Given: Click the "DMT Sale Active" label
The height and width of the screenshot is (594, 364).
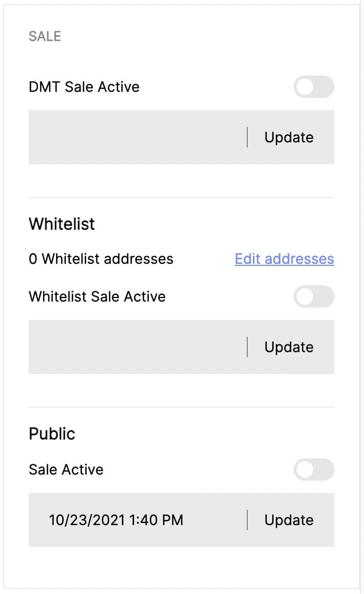Looking at the screenshot, I should pyautogui.click(x=84, y=87).
